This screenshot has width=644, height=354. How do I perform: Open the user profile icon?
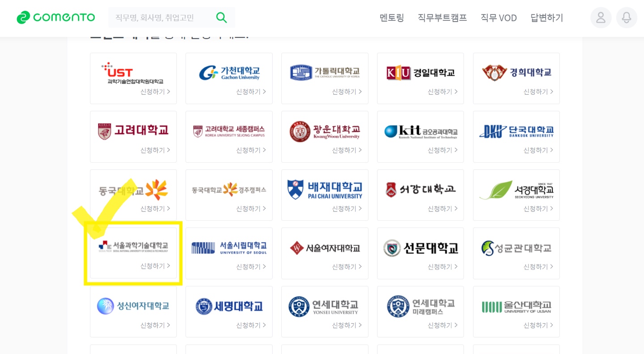tap(601, 17)
